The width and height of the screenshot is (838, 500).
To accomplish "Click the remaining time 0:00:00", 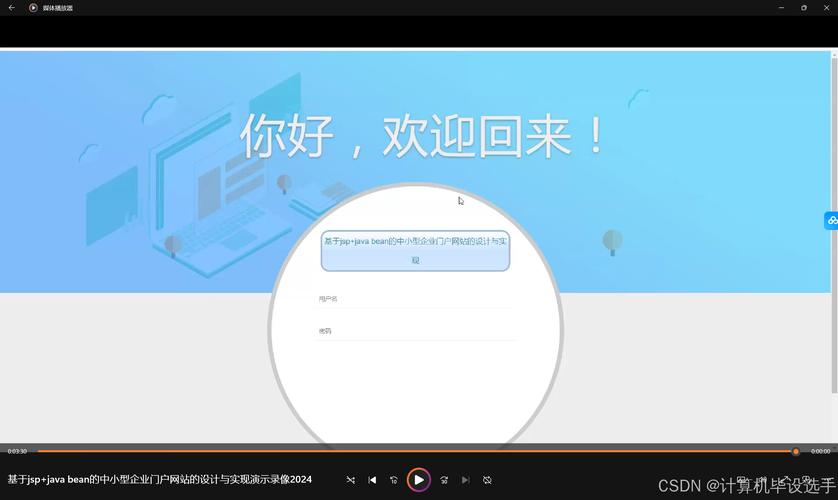I will pyautogui.click(x=820, y=451).
